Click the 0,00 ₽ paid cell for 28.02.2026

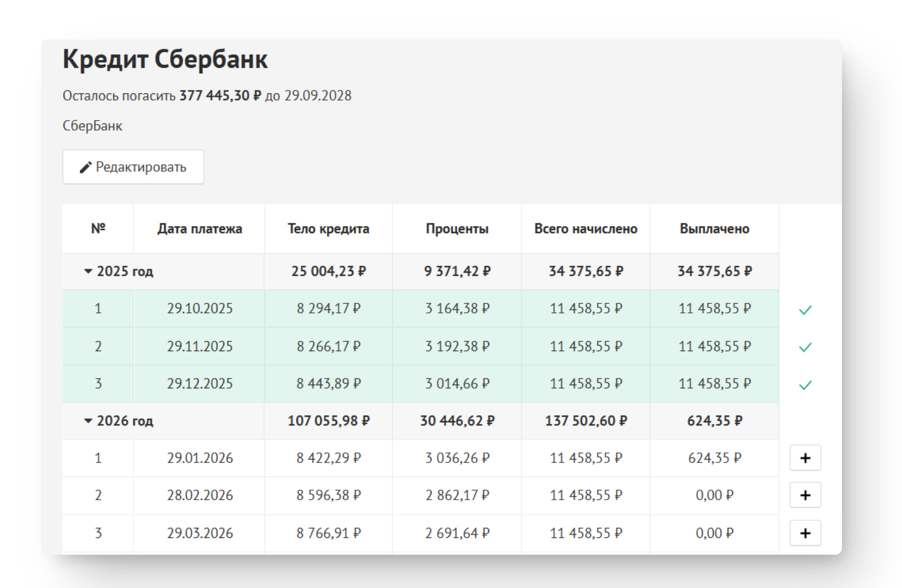(714, 495)
